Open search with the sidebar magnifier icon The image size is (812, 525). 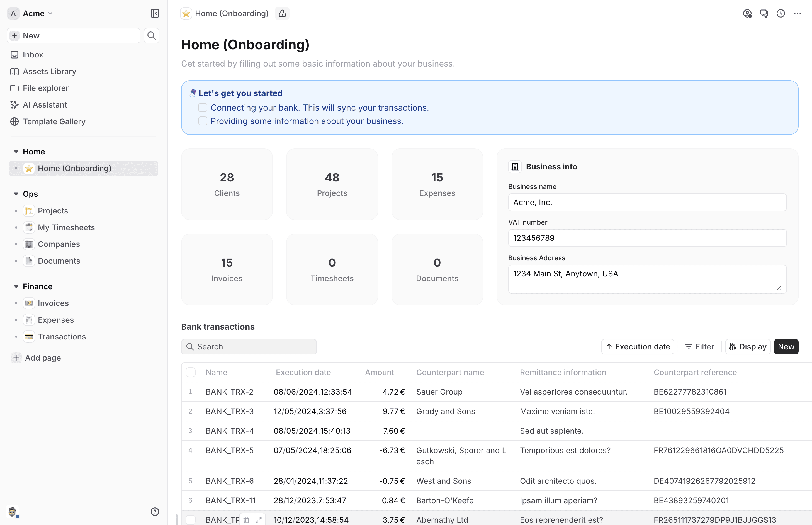coord(152,35)
